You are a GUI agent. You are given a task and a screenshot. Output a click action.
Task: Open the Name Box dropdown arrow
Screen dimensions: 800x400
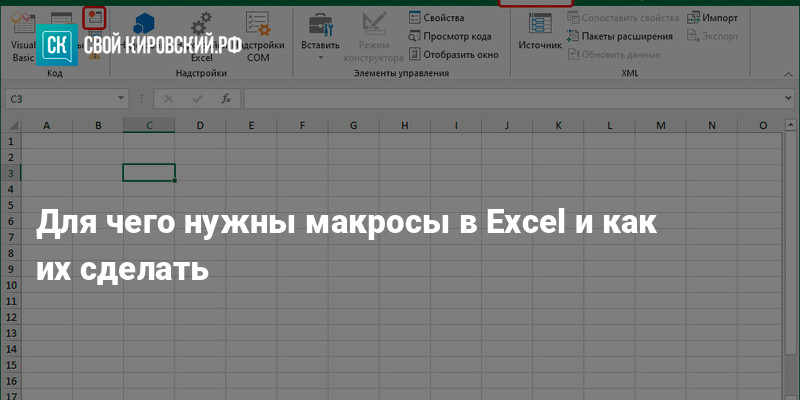click(121, 98)
